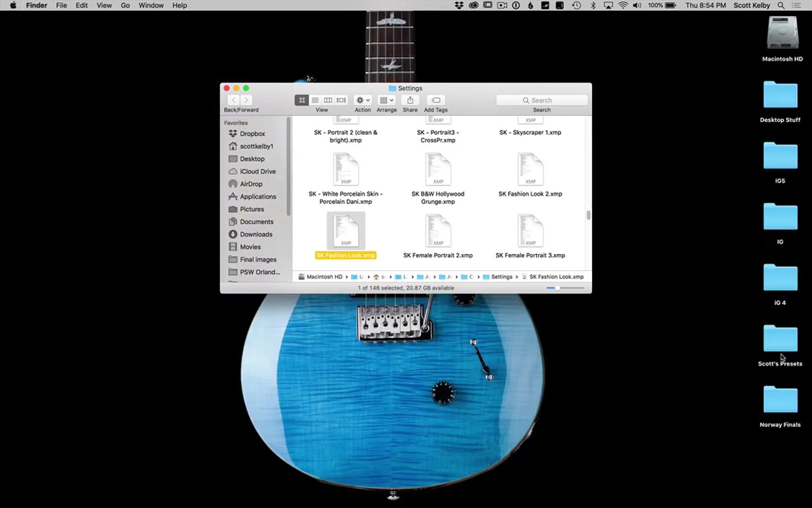This screenshot has height=508, width=812.
Task: Open the View menu in menu bar
Action: click(104, 5)
